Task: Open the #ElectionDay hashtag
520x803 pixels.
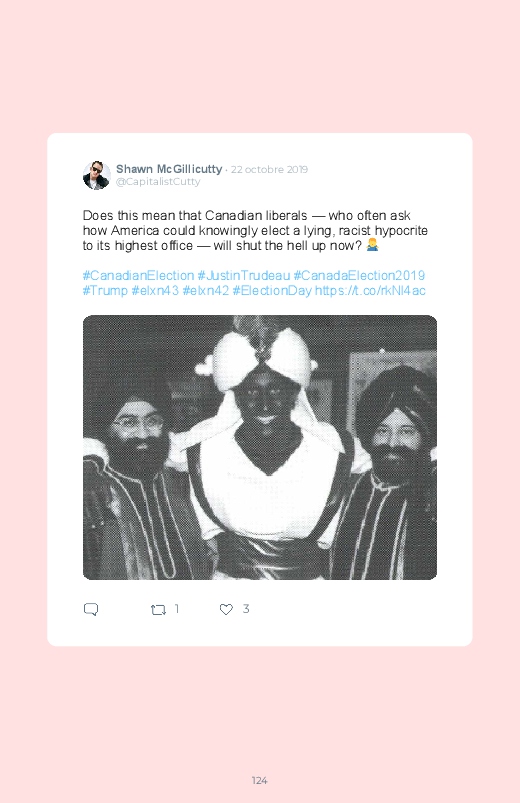Action: click(272, 291)
